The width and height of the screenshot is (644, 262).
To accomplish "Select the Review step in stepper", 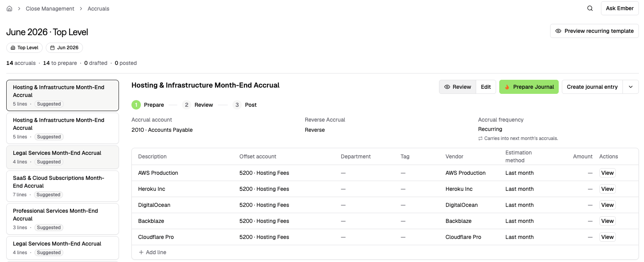I will (x=198, y=105).
